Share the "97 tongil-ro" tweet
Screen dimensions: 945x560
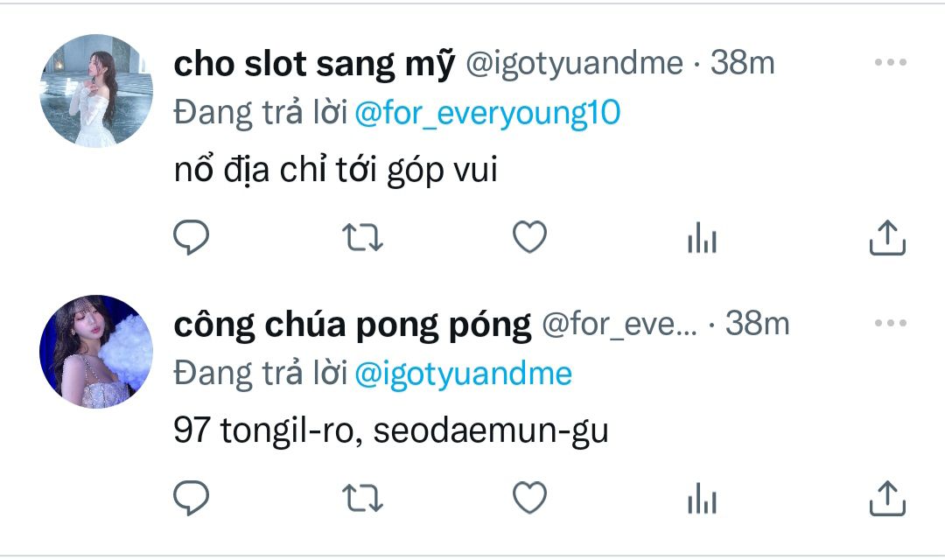(887, 499)
